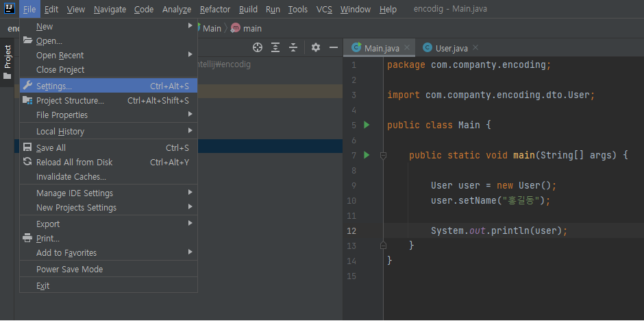
Task: Click the Save All floppy disk icon
Action: [27, 147]
